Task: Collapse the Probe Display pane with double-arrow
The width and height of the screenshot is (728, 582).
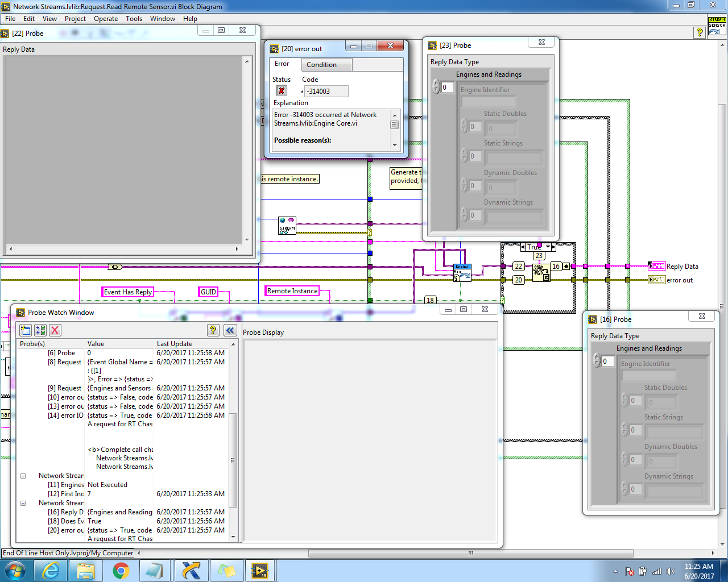Action: (x=230, y=330)
